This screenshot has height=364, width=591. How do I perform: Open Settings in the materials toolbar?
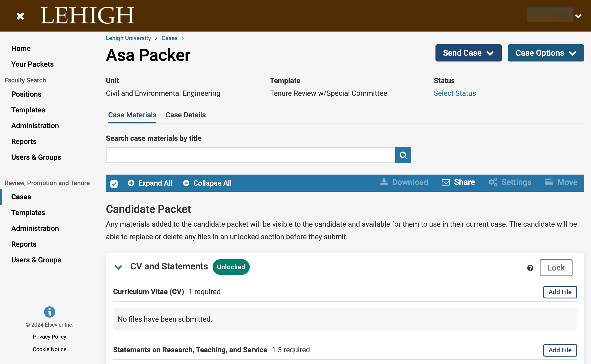coord(510,182)
